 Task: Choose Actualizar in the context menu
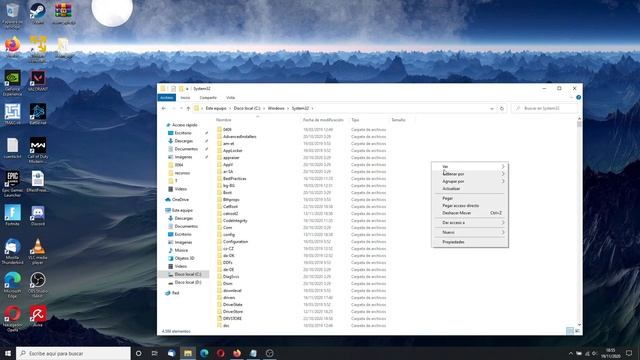pos(470,189)
